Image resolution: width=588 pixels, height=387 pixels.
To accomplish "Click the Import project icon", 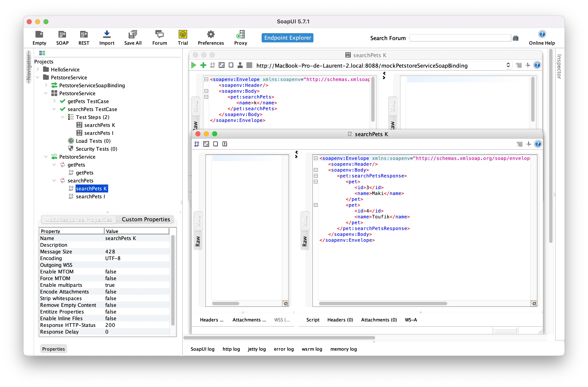I will (x=107, y=35).
